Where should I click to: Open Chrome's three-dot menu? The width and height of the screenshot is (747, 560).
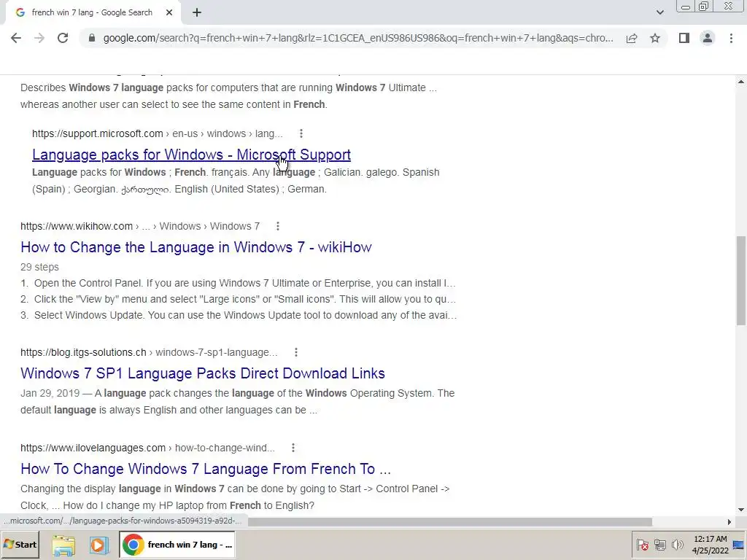click(x=731, y=38)
